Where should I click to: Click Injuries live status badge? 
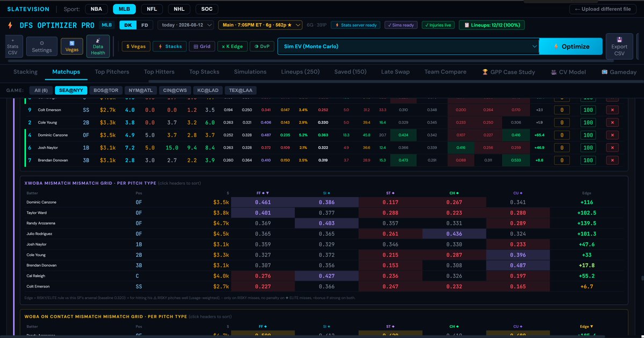pyautogui.click(x=438, y=25)
